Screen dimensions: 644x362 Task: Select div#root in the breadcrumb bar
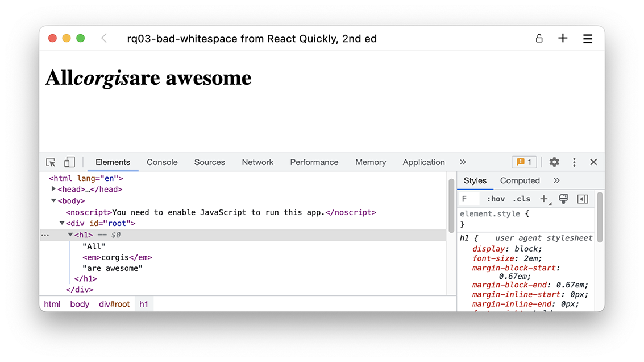114,304
